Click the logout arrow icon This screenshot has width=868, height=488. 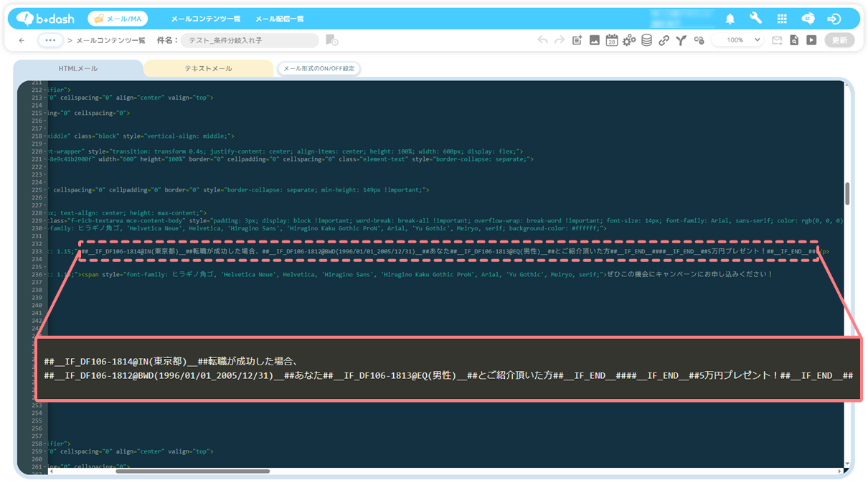(834, 19)
